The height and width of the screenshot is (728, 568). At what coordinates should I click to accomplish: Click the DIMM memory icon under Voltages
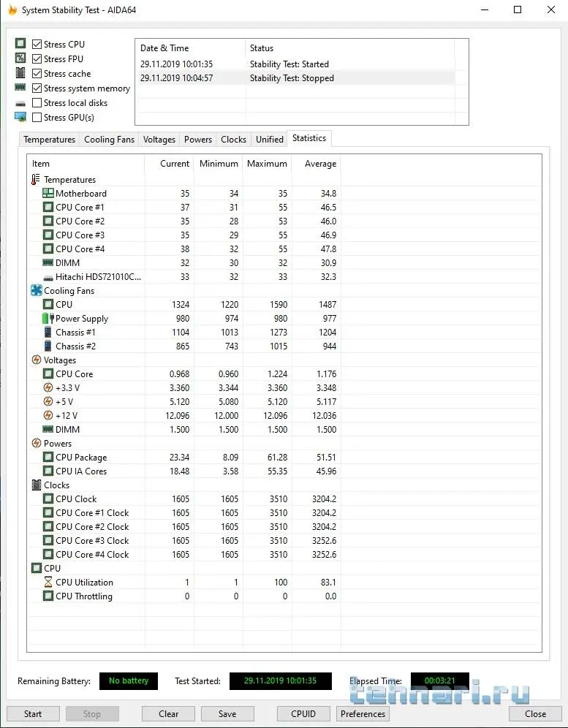coord(48,430)
